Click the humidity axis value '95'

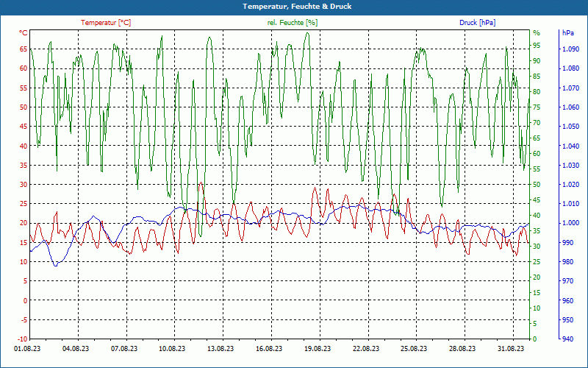[537, 46]
